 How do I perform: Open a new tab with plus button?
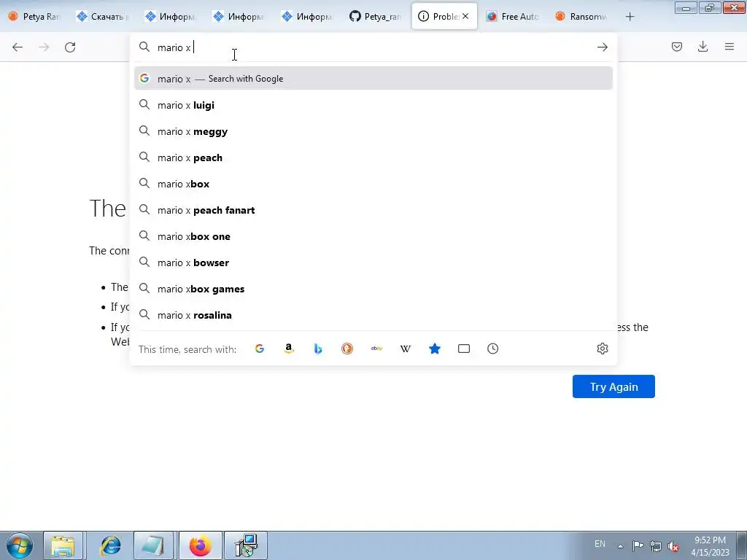click(630, 17)
